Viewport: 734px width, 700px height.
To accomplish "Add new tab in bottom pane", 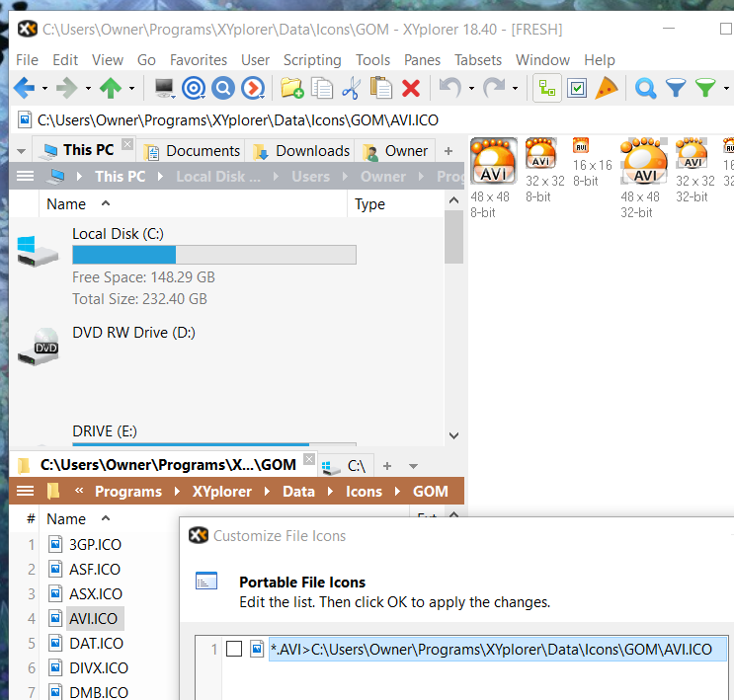I will [x=387, y=466].
